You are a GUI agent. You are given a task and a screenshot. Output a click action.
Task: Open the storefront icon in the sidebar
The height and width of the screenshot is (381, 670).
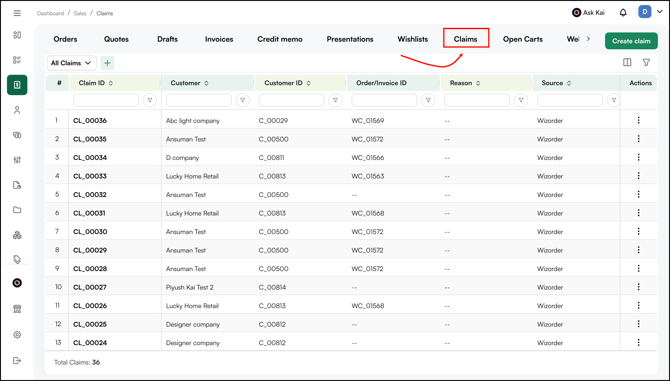point(17,309)
